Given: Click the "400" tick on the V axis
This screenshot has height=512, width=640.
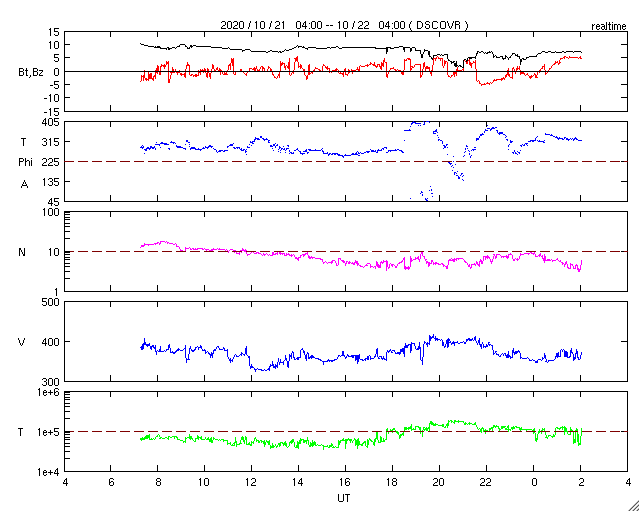Looking at the screenshot, I should (x=52, y=342).
